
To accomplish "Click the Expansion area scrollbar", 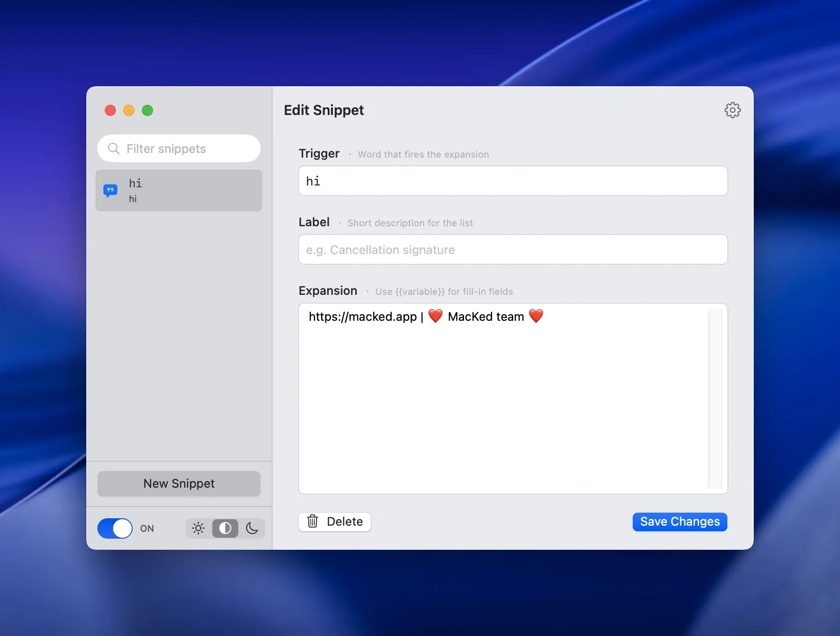I will (x=715, y=399).
